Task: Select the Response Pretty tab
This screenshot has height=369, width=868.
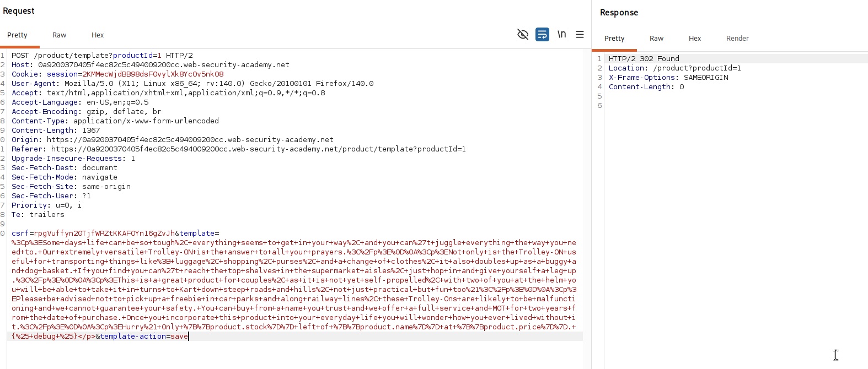Action: point(614,39)
